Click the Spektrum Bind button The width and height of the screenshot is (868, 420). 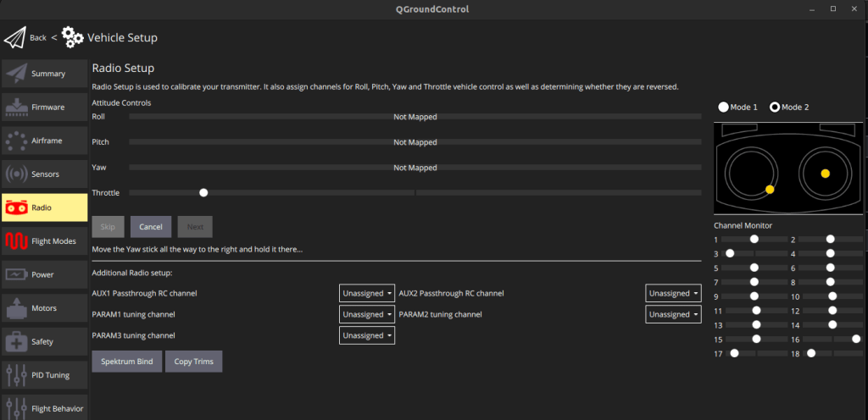click(126, 362)
